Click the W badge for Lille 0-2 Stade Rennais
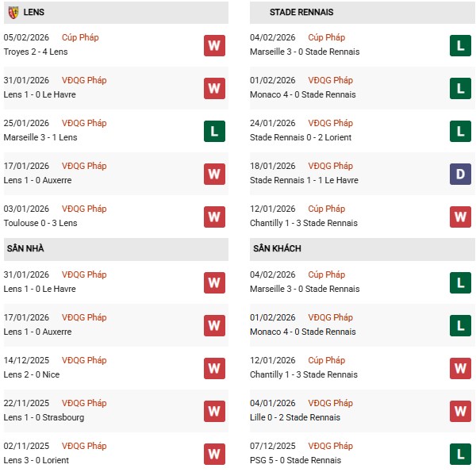Viewport: 476px width, 472px height. pos(460,411)
